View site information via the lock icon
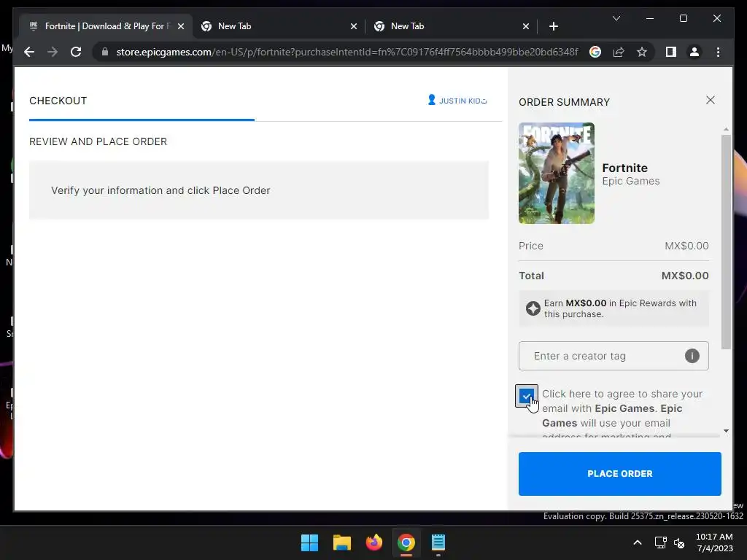Image resolution: width=747 pixels, height=560 pixels. click(x=105, y=52)
